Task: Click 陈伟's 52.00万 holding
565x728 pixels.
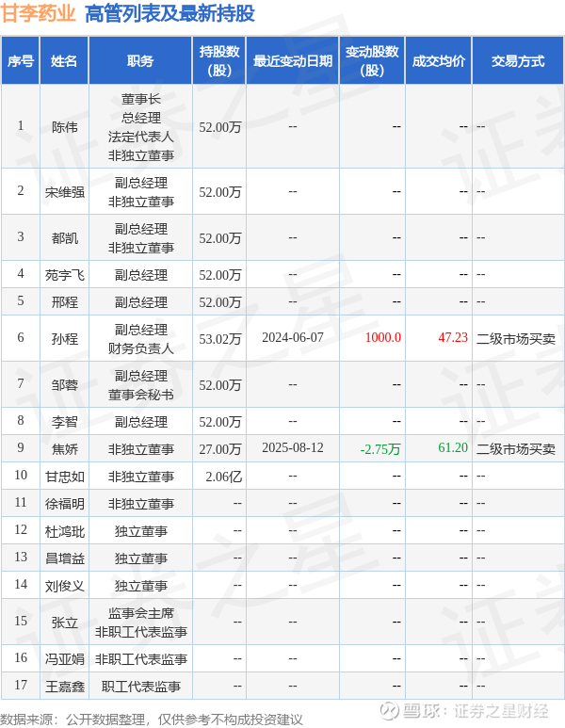Action: (x=220, y=127)
